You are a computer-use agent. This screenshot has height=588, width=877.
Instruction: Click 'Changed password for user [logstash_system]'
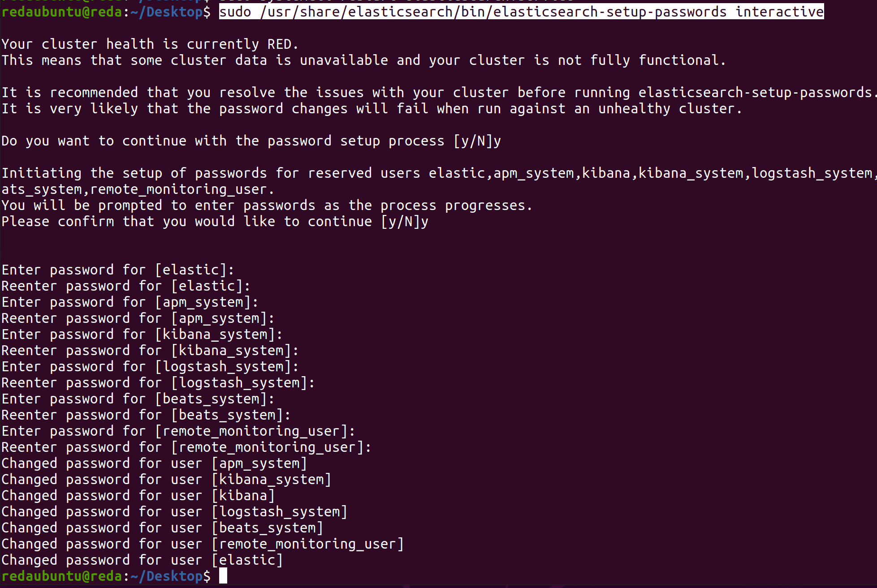[174, 512]
